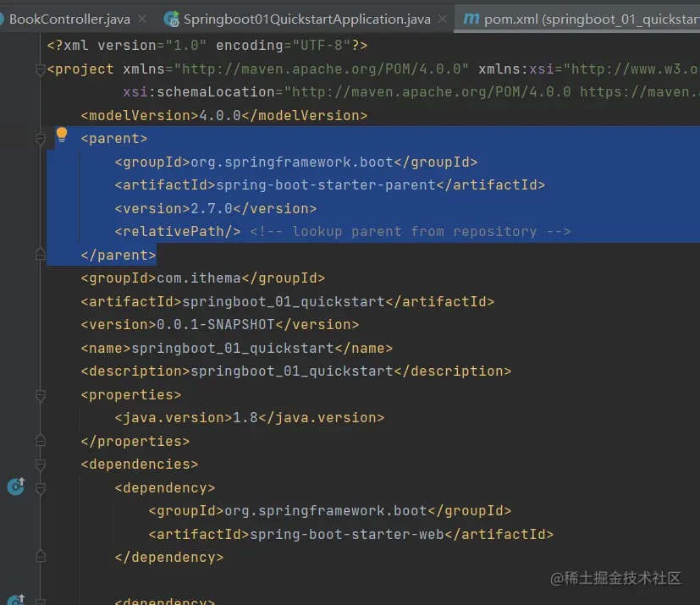Collapse the opening parent tag fold marker

(40, 140)
